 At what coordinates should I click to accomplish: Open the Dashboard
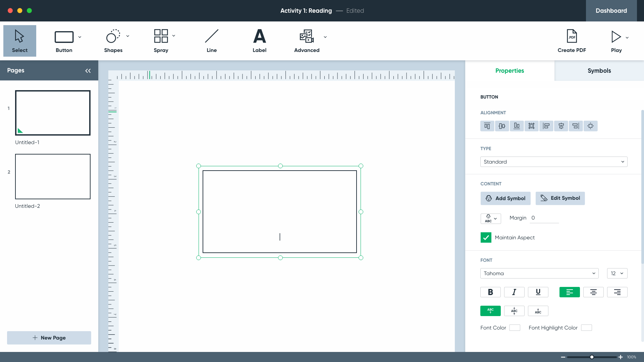(611, 11)
